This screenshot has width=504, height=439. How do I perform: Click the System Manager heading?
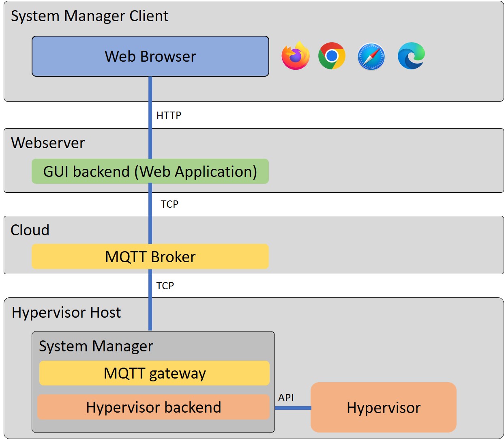pos(96,346)
